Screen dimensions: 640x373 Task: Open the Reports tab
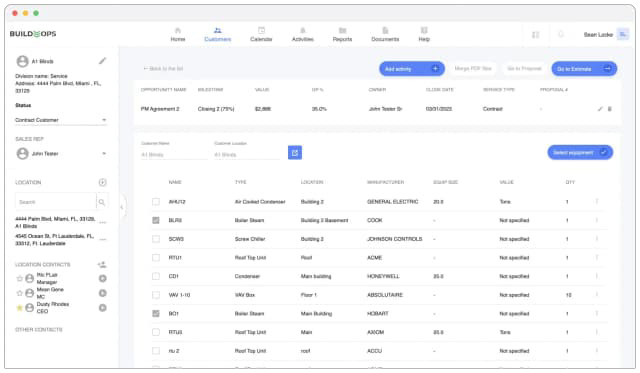point(342,35)
